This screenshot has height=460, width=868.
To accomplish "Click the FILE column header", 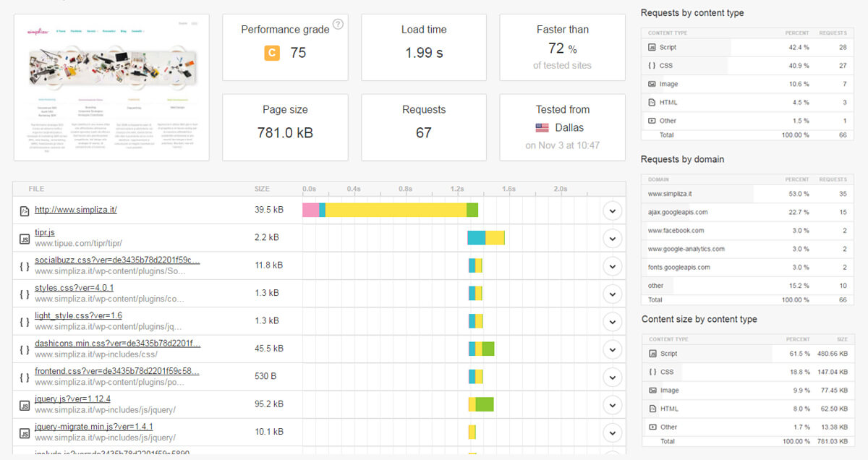I will pos(36,189).
